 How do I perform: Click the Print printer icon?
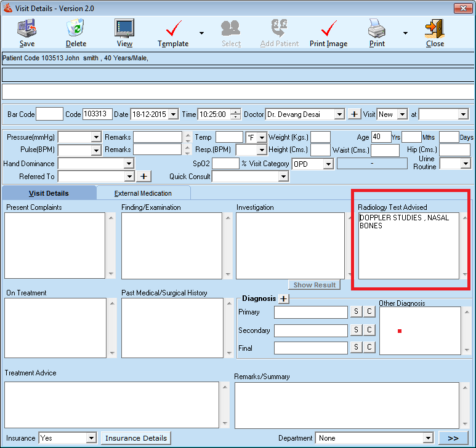[377, 28]
